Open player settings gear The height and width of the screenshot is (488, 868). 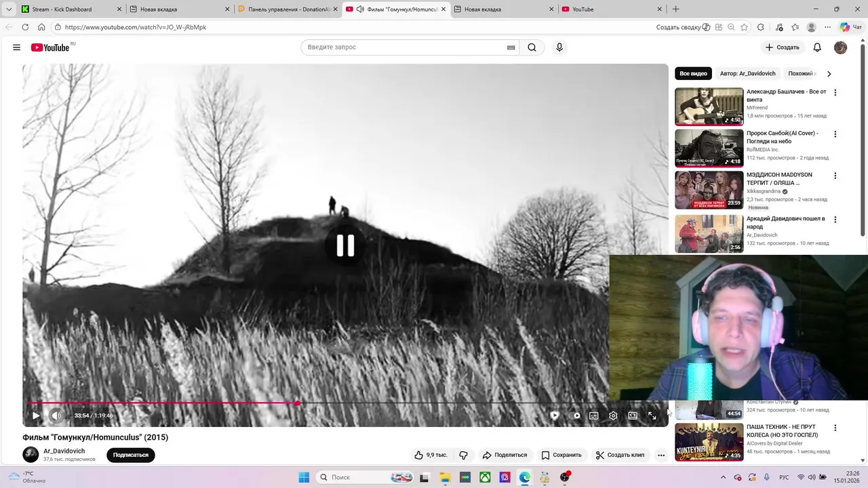(613, 415)
